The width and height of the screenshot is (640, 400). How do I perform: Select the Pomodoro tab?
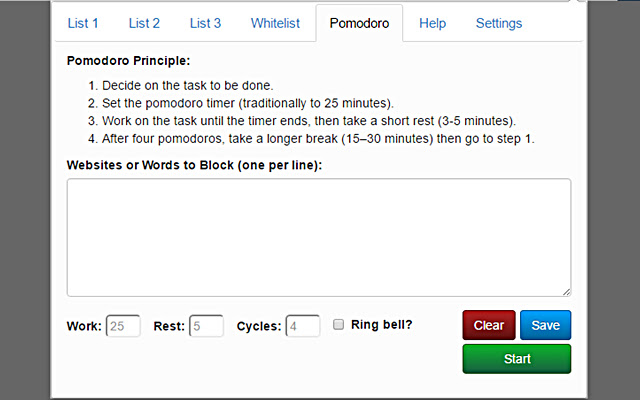[x=359, y=23]
